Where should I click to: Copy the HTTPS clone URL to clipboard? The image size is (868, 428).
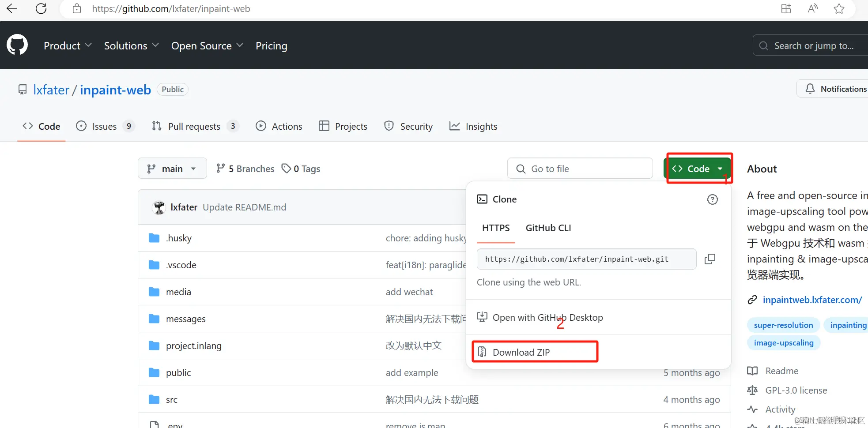click(x=710, y=259)
